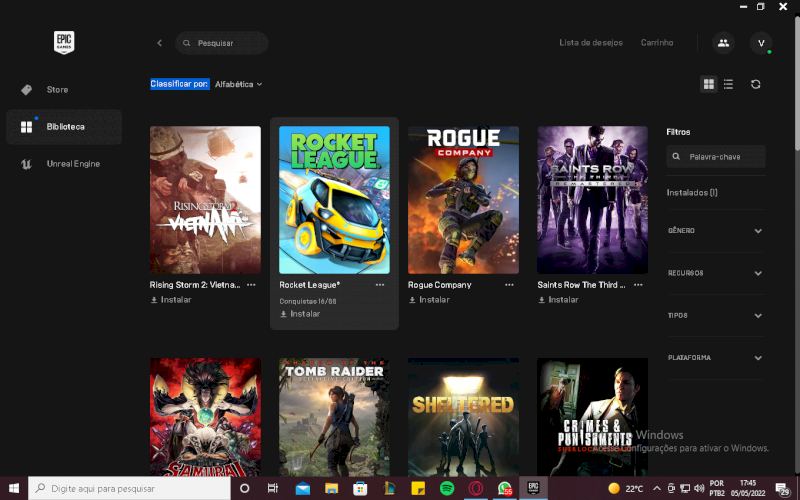Install Rising Storm 2: Vietnam
The height and width of the screenshot is (500, 800).
click(x=171, y=299)
